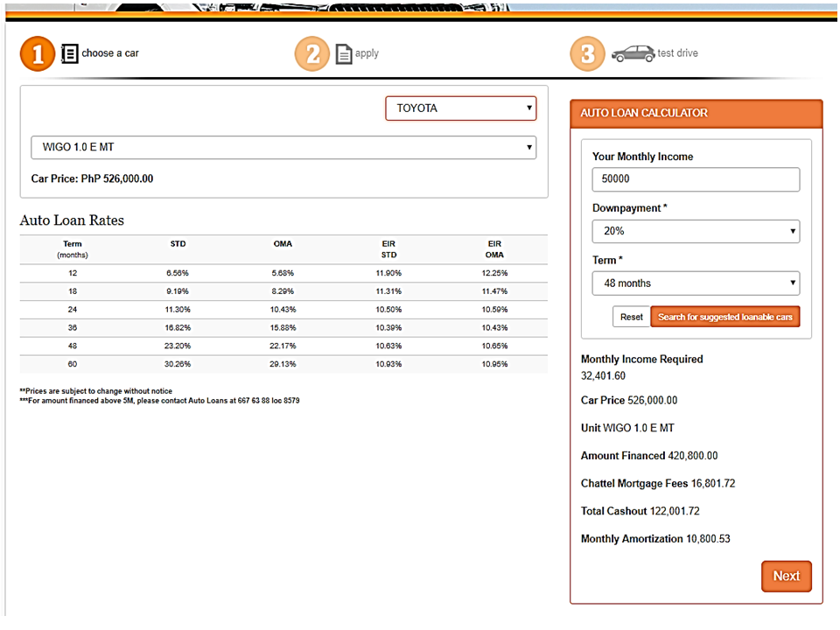Click the EIR OMA column header
This screenshot has width=840, height=630.
pyautogui.click(x=494, y=249)
